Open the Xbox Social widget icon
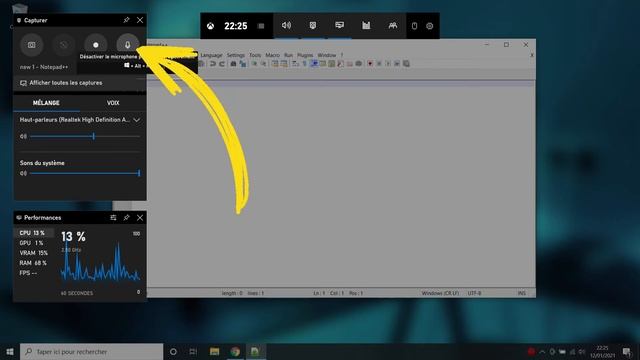This screenshot has height=360, width=640. click(x=393, y=25)
